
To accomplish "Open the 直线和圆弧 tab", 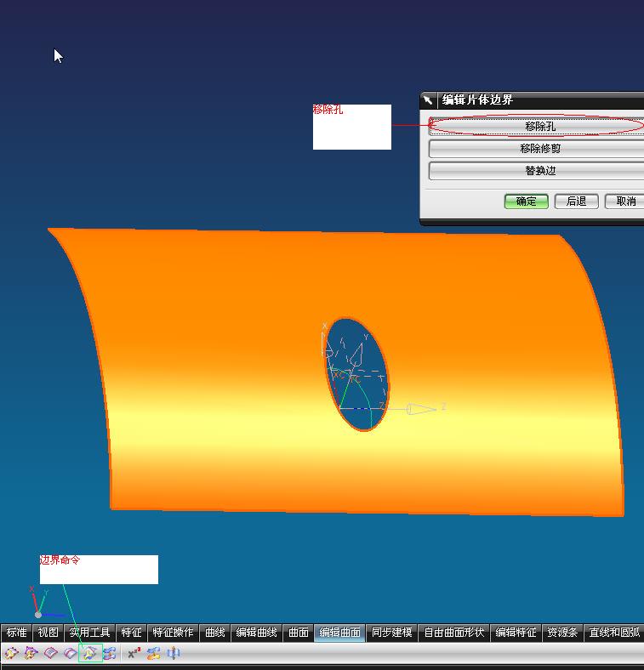I will click(x=614, y=633).
